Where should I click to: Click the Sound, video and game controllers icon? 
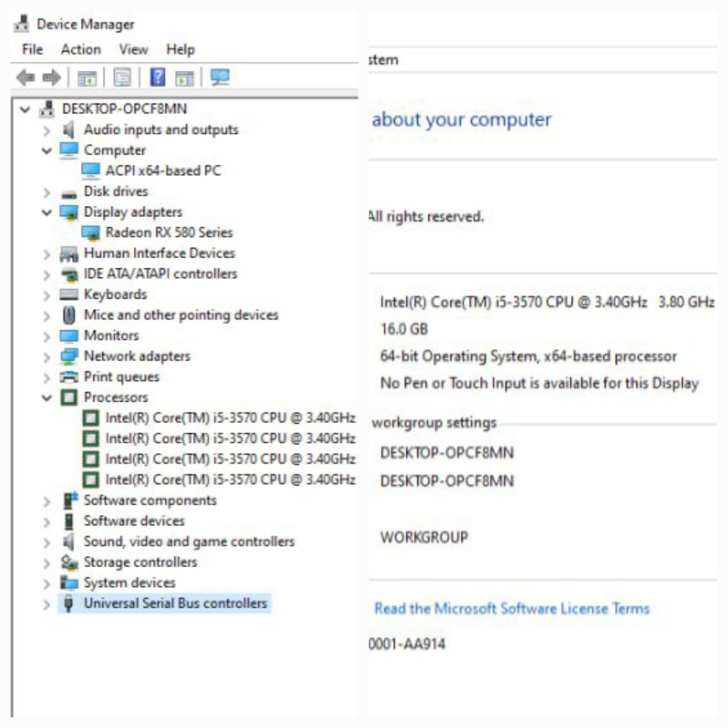coord(68,542)
